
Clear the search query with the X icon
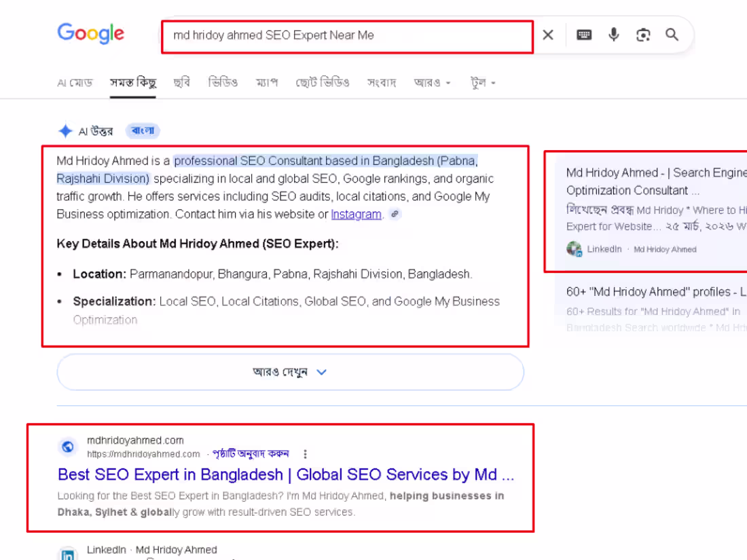click(x=548, y=35)
